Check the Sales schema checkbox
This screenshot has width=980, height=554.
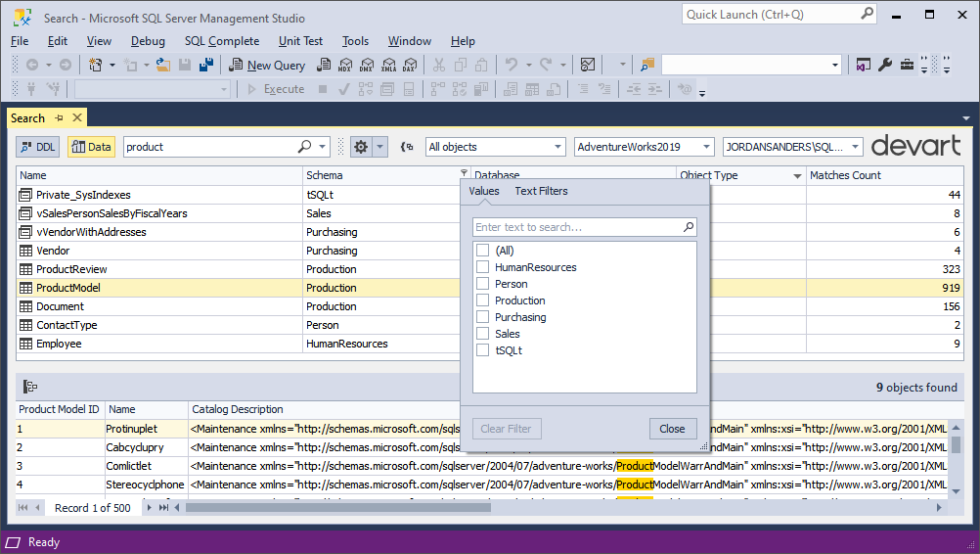pos(482,333)
